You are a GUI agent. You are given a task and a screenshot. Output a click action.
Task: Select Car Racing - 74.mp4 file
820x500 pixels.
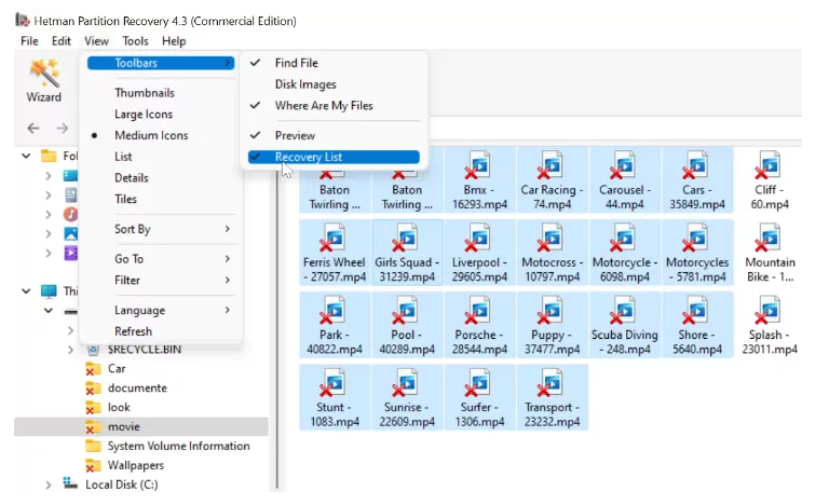click(552, 180)
